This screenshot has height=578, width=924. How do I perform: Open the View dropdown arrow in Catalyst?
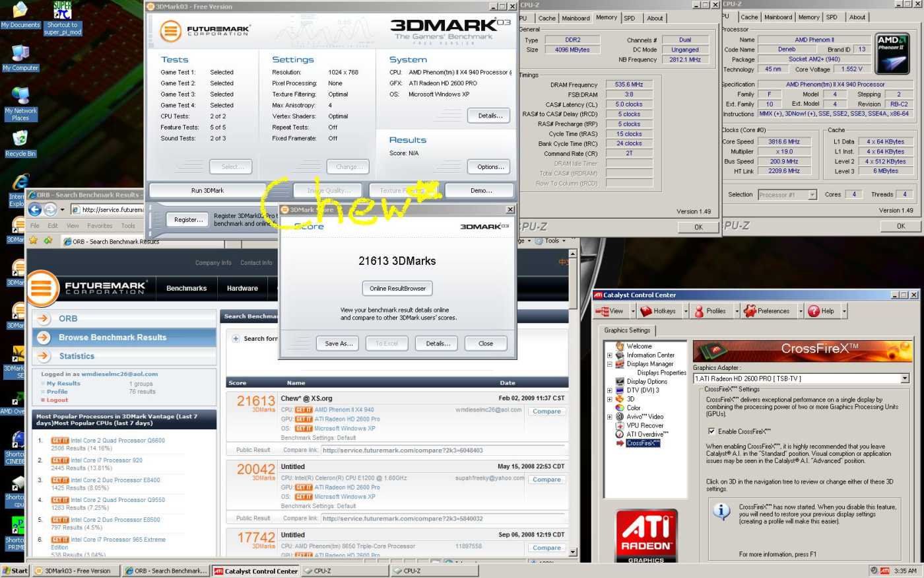click(633, 311)
